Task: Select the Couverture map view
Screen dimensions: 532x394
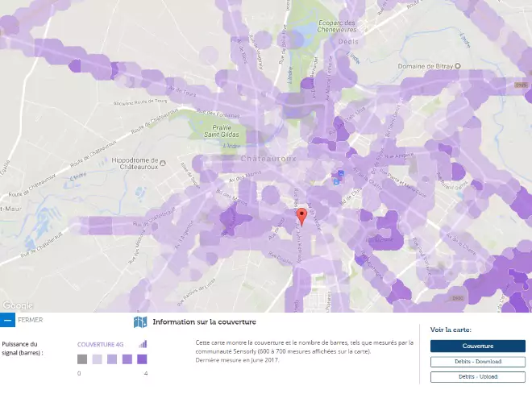Action: point(477,346)
